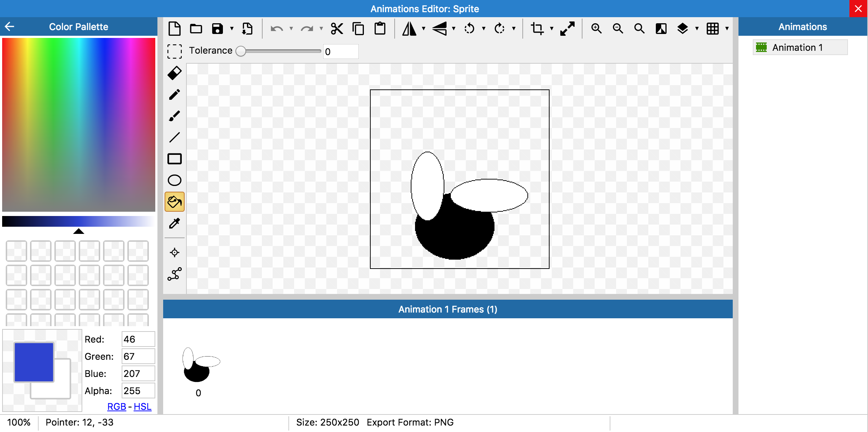Expand the flip horizontal dropdown arrow
The image size is (868, 432).
pos(424,28)
